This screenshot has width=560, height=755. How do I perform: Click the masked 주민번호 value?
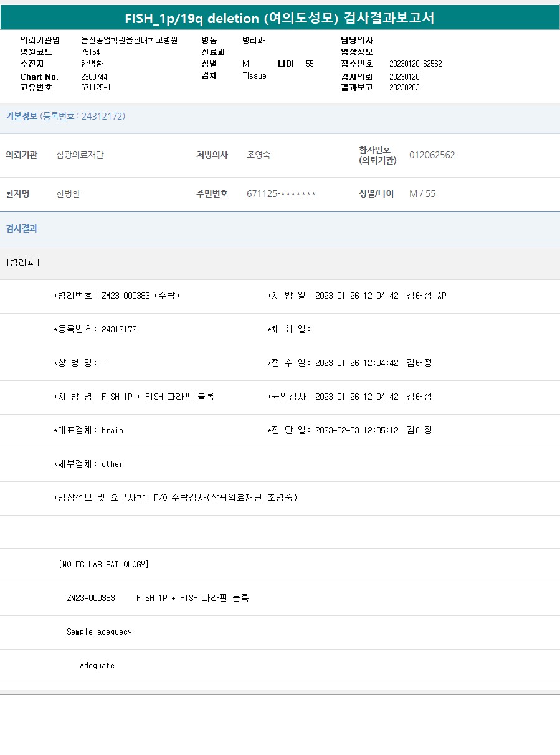point(281,194)
